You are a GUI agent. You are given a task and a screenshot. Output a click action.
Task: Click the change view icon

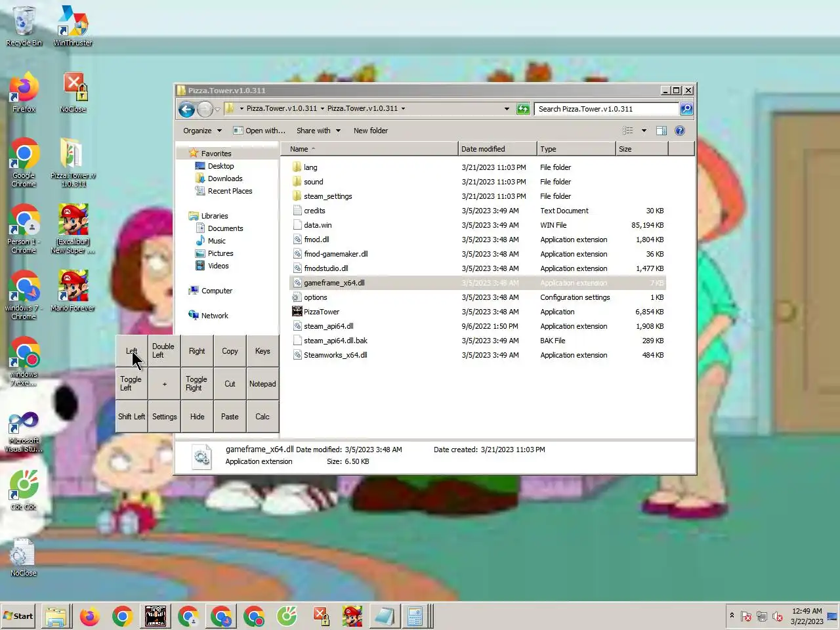tap(628, 131)
